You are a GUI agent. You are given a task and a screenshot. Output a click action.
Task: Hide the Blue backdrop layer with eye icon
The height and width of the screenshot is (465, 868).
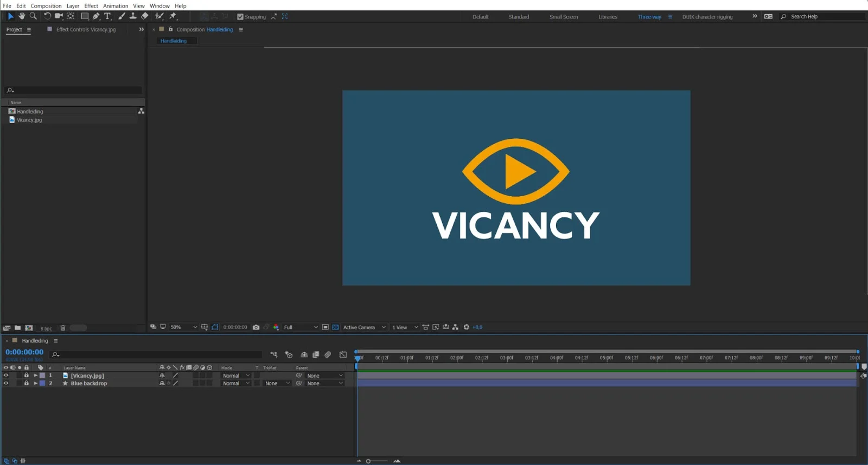[6, 383]
